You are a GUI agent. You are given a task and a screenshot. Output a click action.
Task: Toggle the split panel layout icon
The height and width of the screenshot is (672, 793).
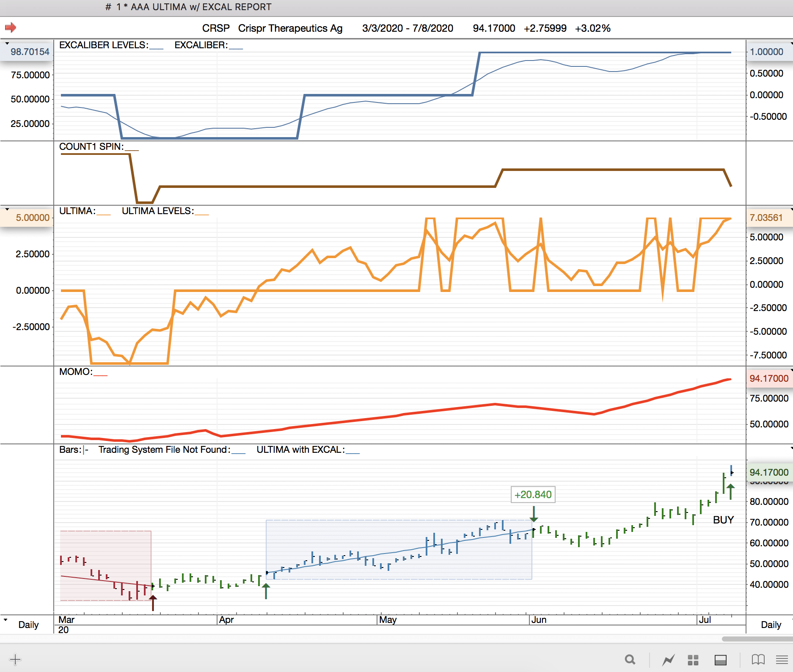(721, 660)
